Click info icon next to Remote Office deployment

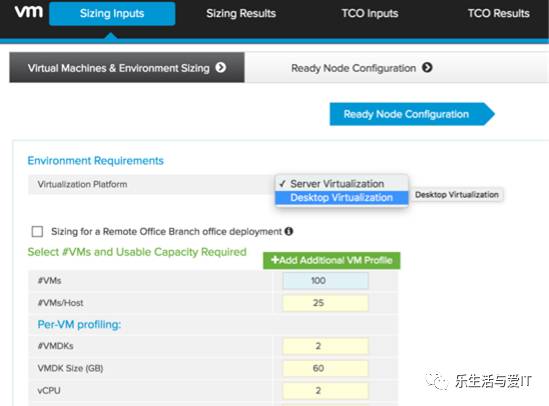(289, 231)
